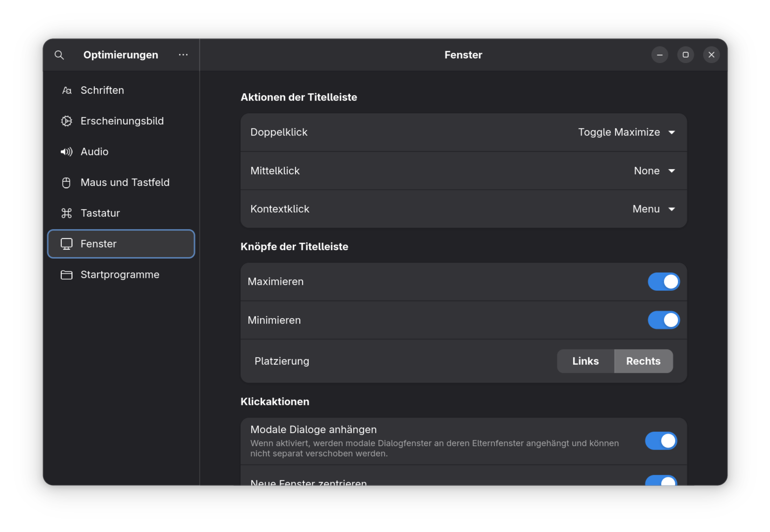Click the Audio speaker icon
This screenshot has width=770, height=532.
click(66, 152)
